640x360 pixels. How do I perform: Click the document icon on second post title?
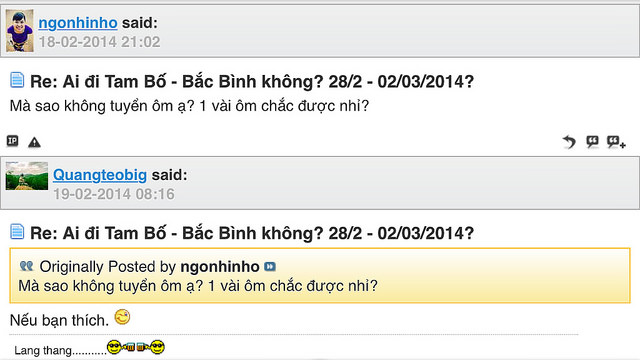(x=17, y=231)
